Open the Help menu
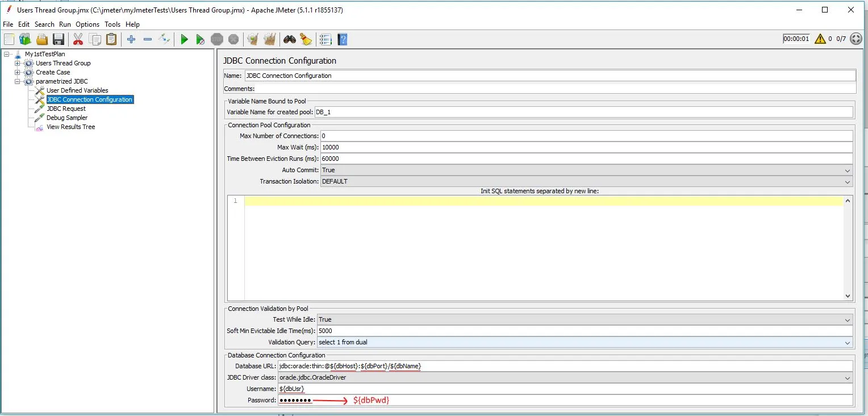 132,24
